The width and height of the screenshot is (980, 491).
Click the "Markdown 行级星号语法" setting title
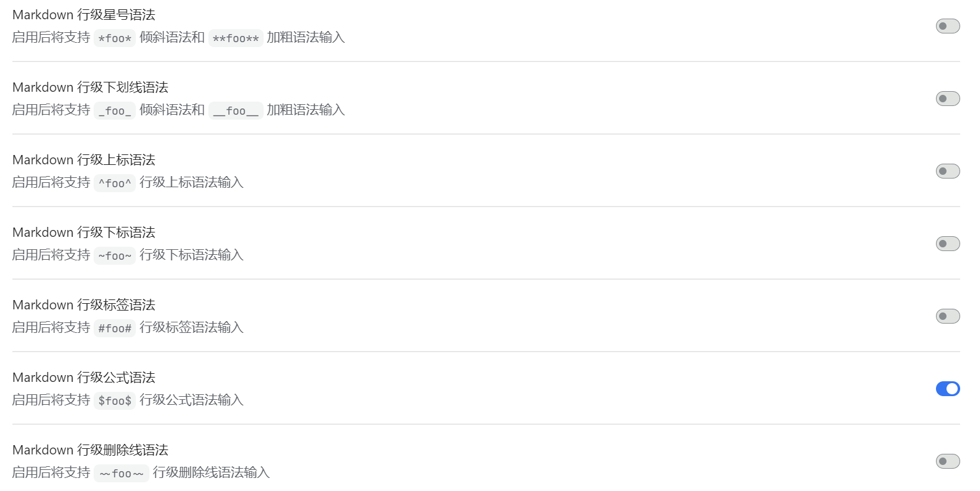[84, 15]
